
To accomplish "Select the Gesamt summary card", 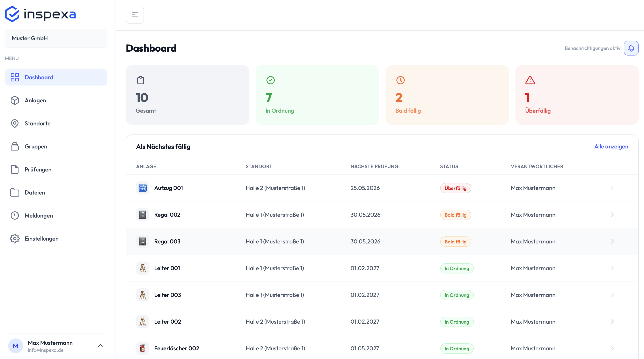I will pyautogui.click(x=187, y=95).
